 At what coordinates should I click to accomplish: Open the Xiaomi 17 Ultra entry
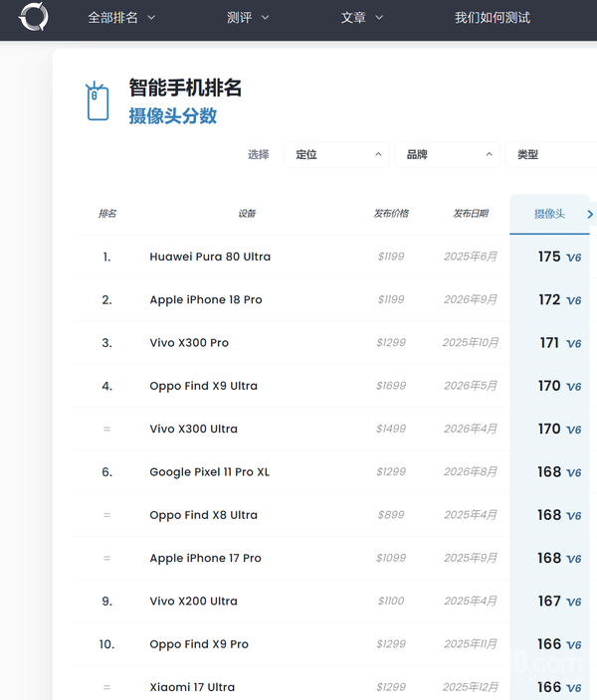[x=192, y=687]
